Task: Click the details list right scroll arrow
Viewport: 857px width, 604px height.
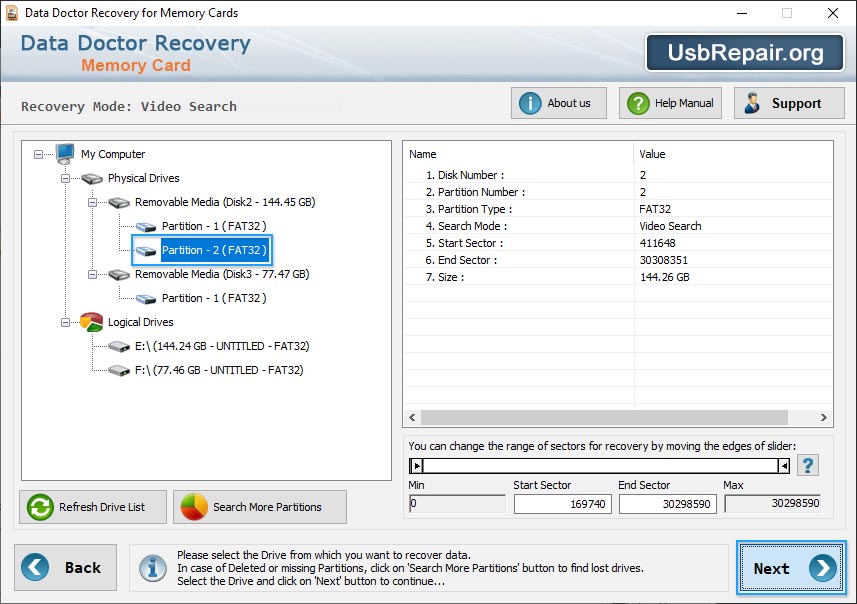Action: (823, 418)
